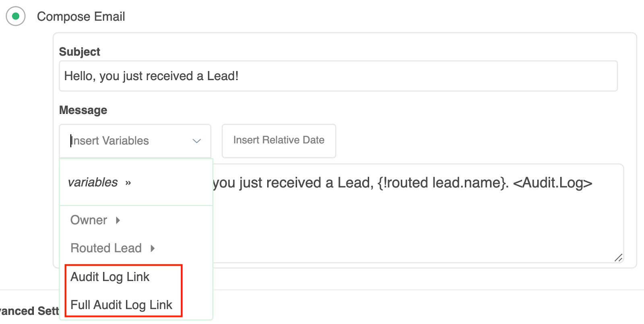Click the Insert Relative Date button
This screenshot has width=644, height=324.
(x=279, y=141)
